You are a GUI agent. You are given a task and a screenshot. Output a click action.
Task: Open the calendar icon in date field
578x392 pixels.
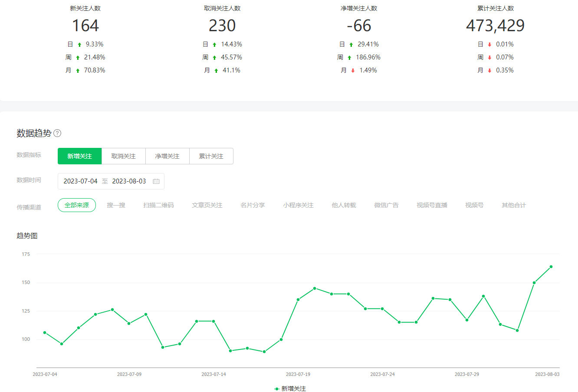156,181
